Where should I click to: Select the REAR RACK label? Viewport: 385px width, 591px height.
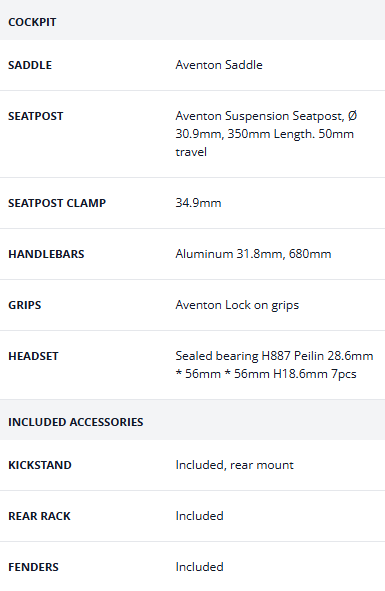tap(39, 516)
